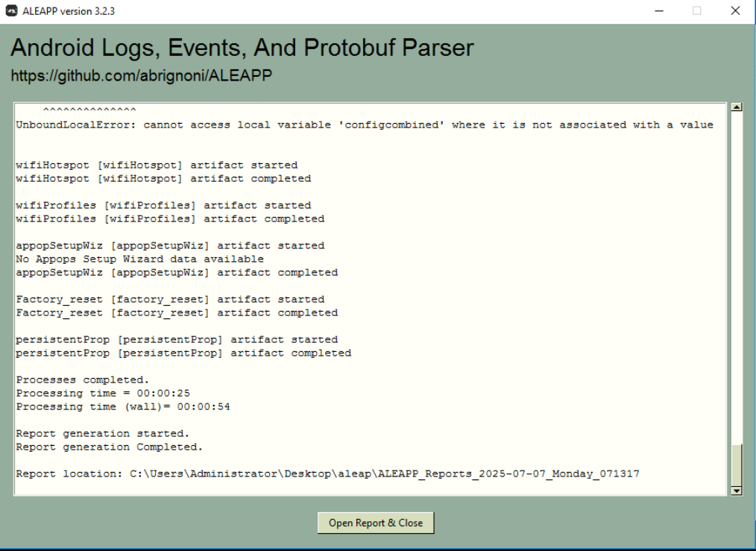Click the ALEAPP app icon in title bar
The height and width of the screenshot is (551, 756).
click(x=12, y=10)
